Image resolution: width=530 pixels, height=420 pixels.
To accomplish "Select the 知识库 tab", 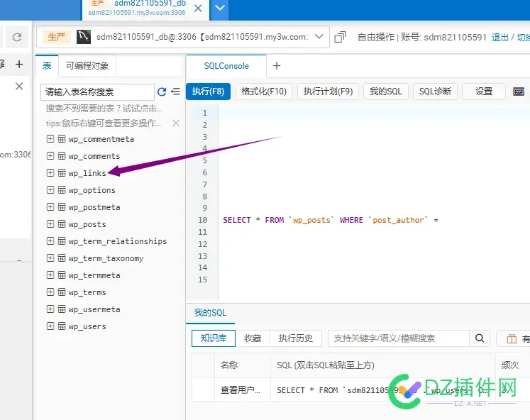I will 214,338.
